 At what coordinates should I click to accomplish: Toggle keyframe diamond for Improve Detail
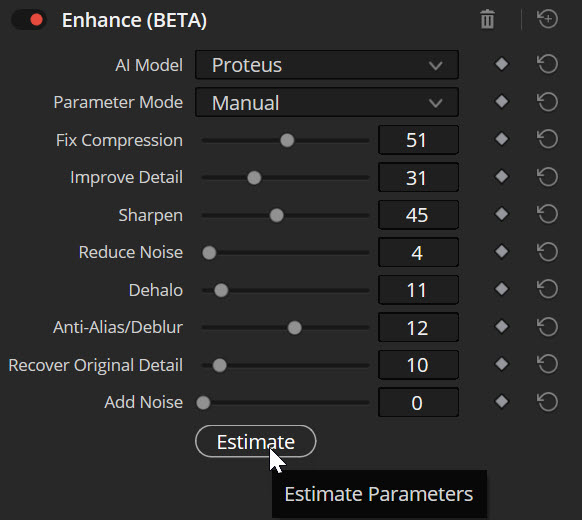coord(502,177)
